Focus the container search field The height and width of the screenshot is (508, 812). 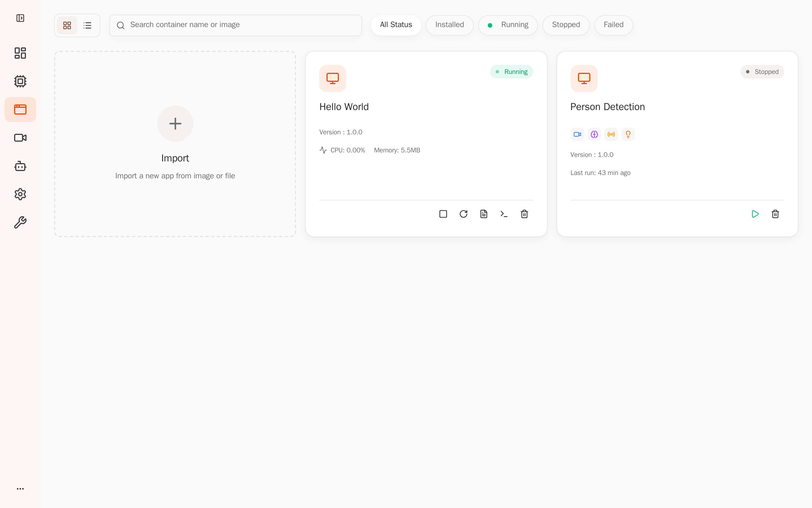pos(235,25)
